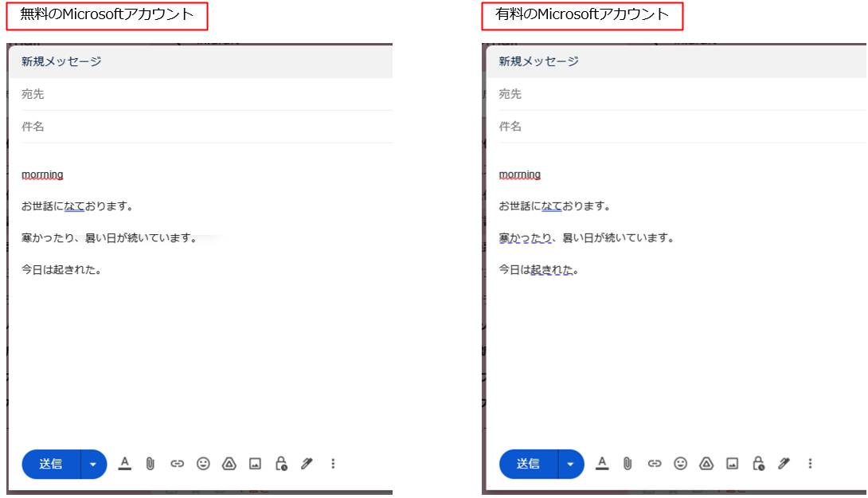Attach a file in right compose window
Viewport: 868px width, 498px height.
628,464
